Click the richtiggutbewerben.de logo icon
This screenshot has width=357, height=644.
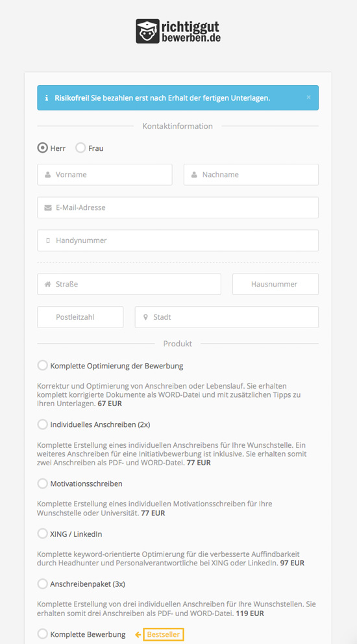click(147, 31)
